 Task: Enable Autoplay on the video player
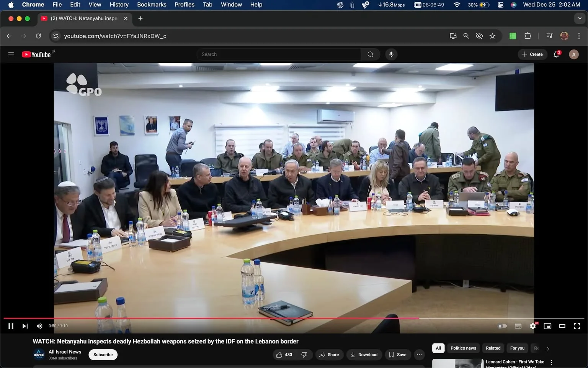(x=502, y=326)
